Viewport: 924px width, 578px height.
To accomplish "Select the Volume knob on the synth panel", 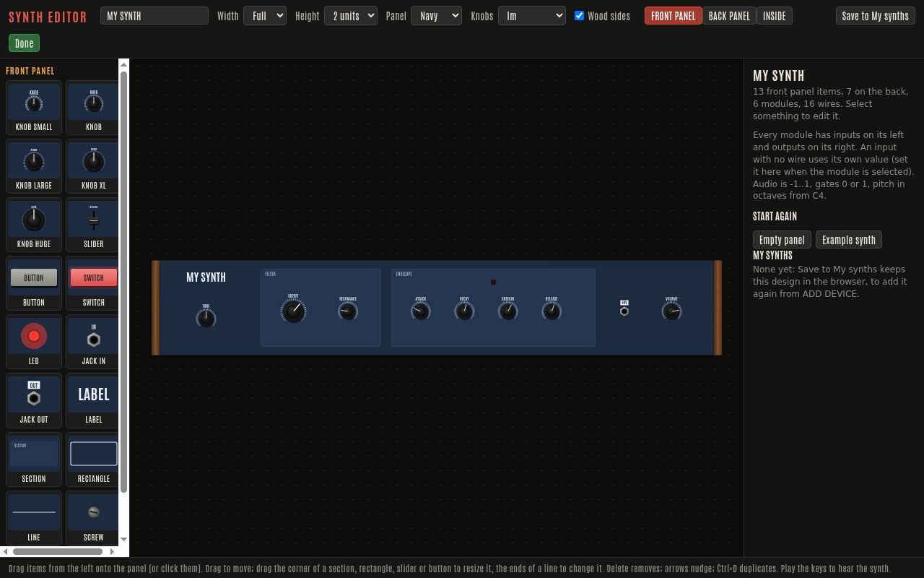I will [671, 311].
